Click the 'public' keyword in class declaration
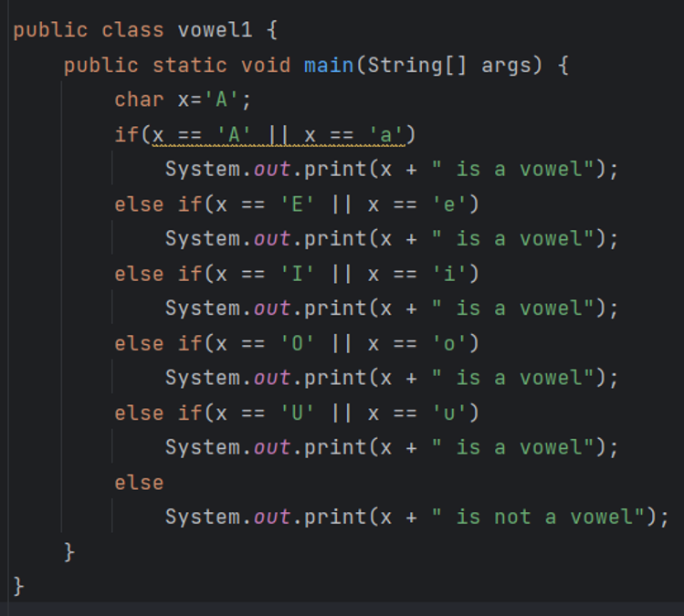This screenshot has width=684, height=616. pyautogui.click(x=50, y=30)
